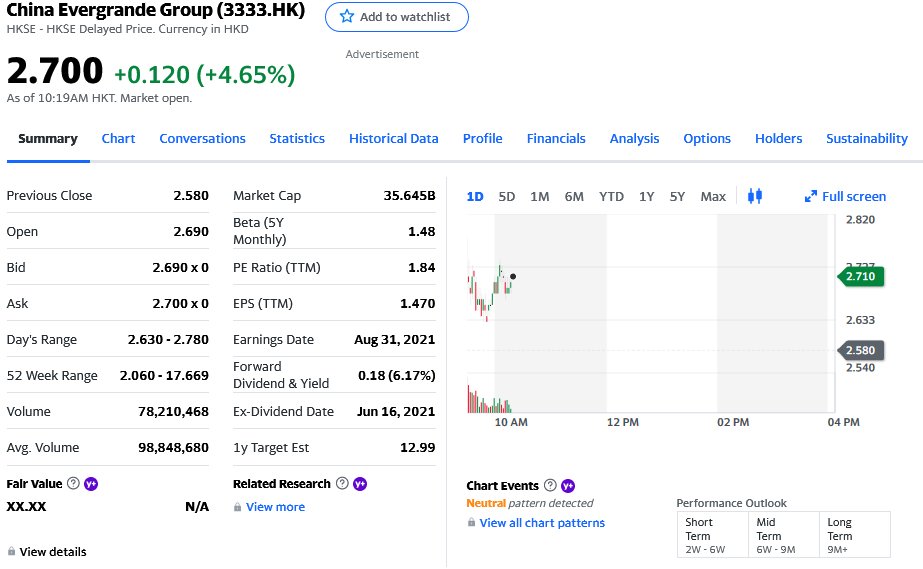Image resolution: width=923 pixels, height=569 pixels.
Task: Select the 6M chart range
Action: (x=574, y=197)
